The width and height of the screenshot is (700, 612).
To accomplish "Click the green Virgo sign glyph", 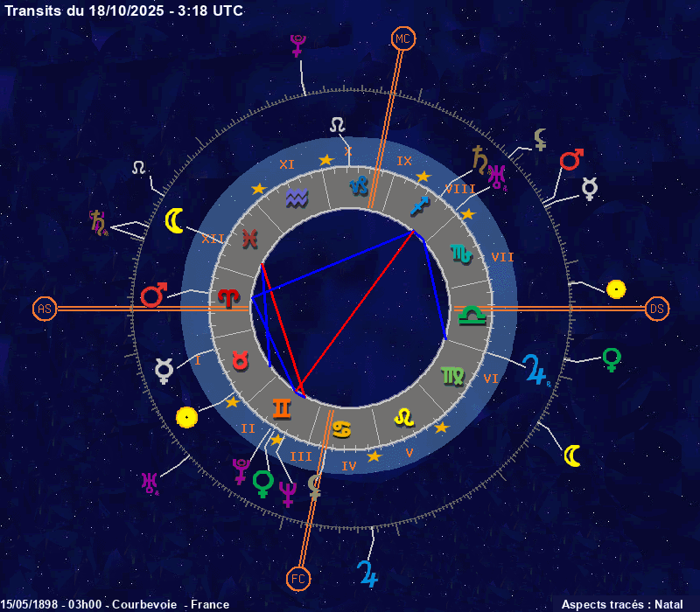I will tap(452, 375).
